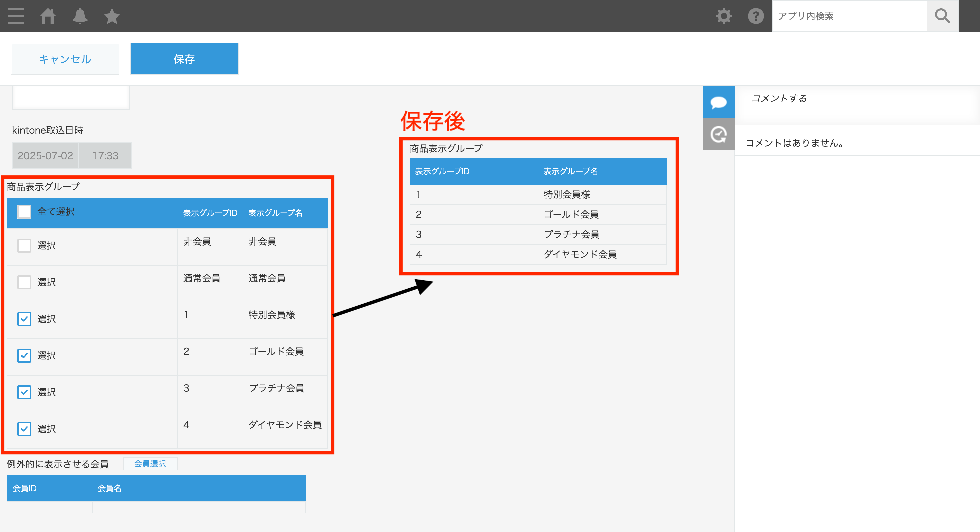Click the search magnifier icon
The image size is (980, 532).
point(942,16)
